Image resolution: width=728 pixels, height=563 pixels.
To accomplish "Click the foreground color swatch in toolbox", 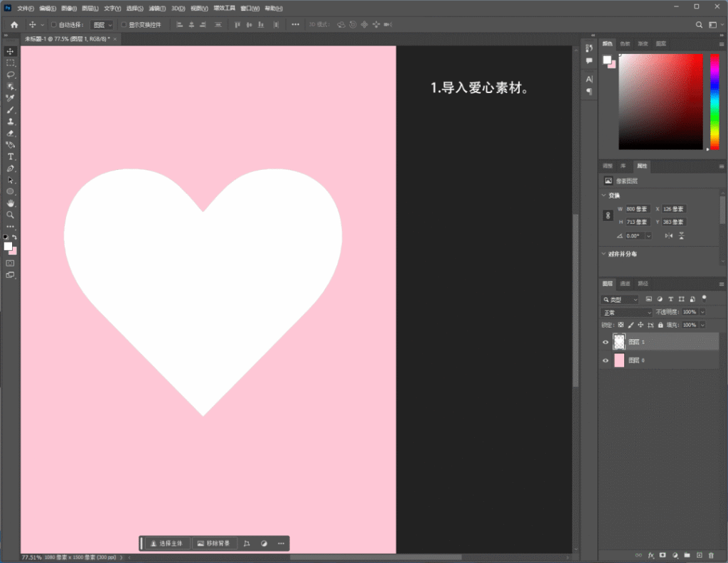I will tap(8, 247).
